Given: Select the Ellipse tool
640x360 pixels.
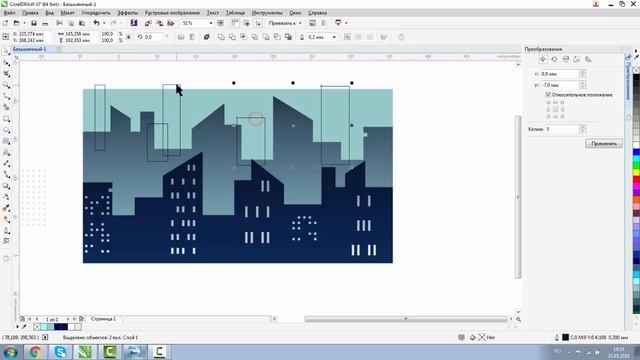Looking at the screenshot, I should tap(7, 130).
